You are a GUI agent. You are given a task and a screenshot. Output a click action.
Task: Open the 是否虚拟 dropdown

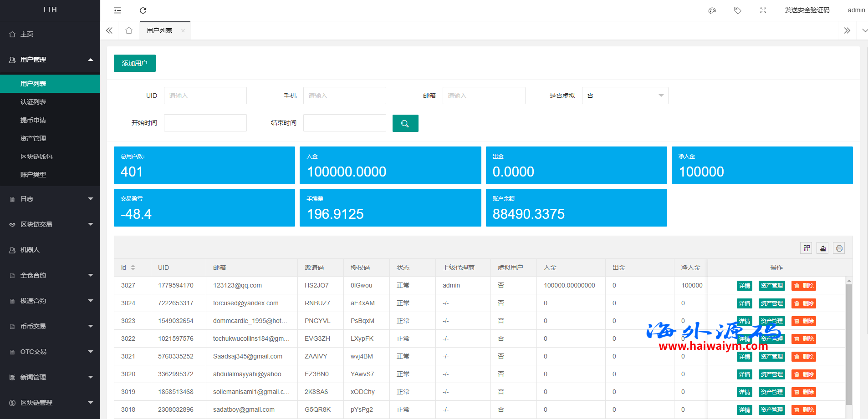[624, 96]
